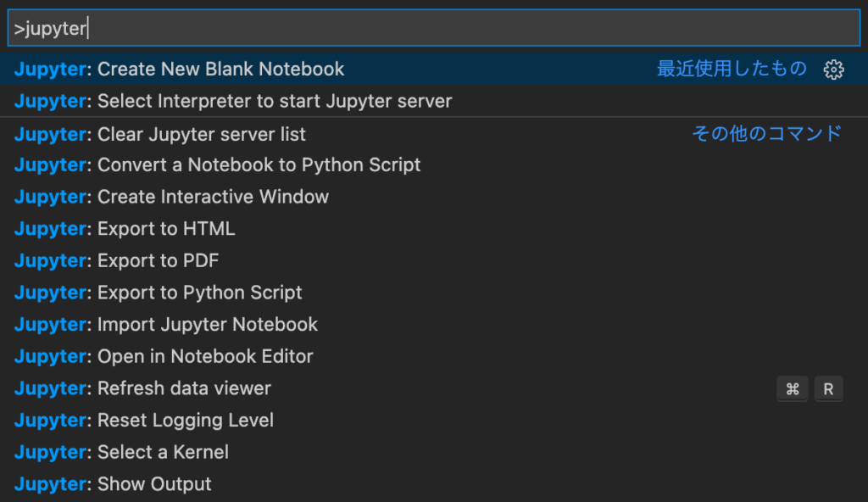
Task: Run Jupyter: Select a Kernel
Action: [434, 452]
